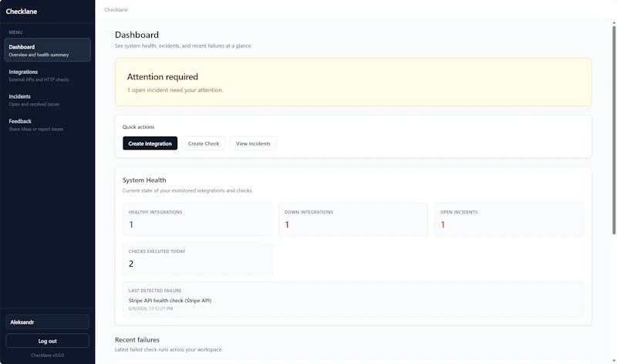This screenshot has height=364, width=617.
Task: Click the Checklane logo in sidebar
Action: pos(22,12)
